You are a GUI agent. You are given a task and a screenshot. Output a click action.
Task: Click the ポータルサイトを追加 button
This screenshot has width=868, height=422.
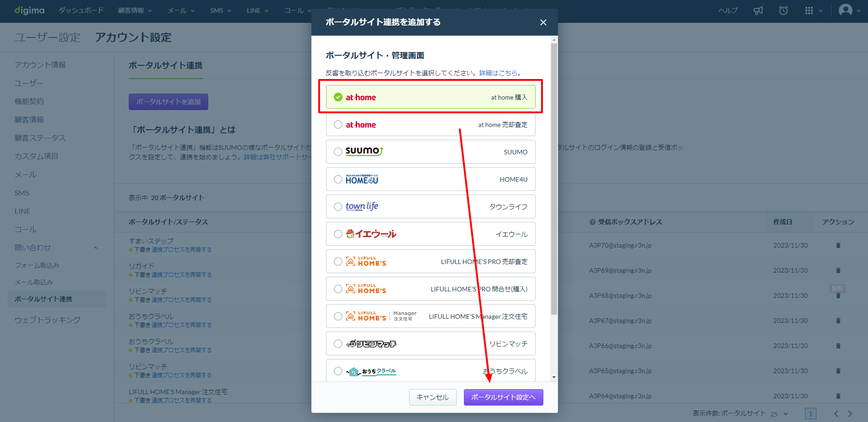click(x=168, y=102)
